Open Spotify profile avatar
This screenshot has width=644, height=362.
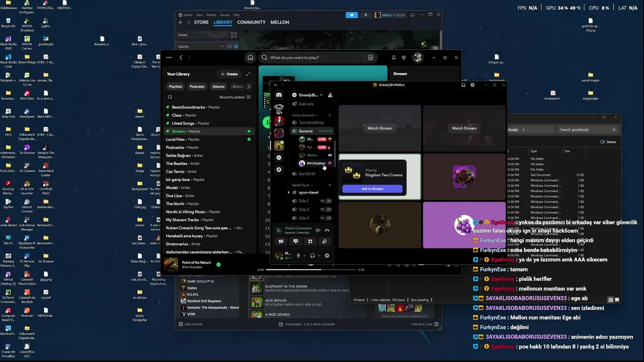[418, 57]
